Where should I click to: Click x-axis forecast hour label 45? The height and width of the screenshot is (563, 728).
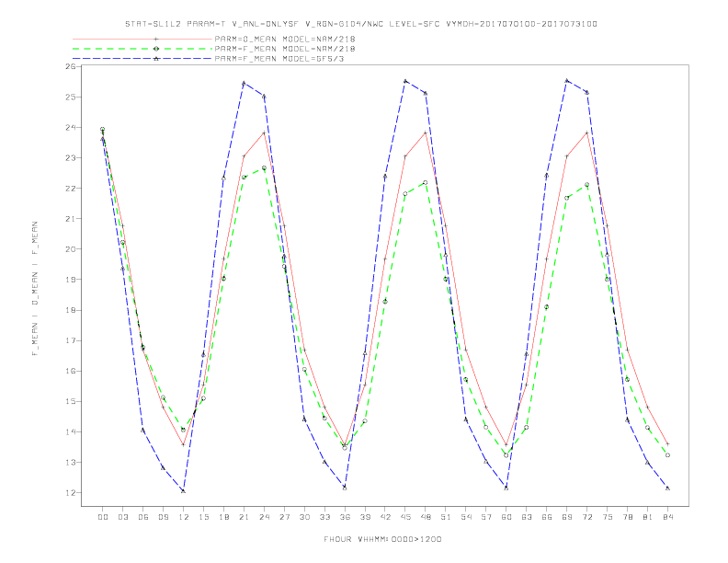[405, 517]
